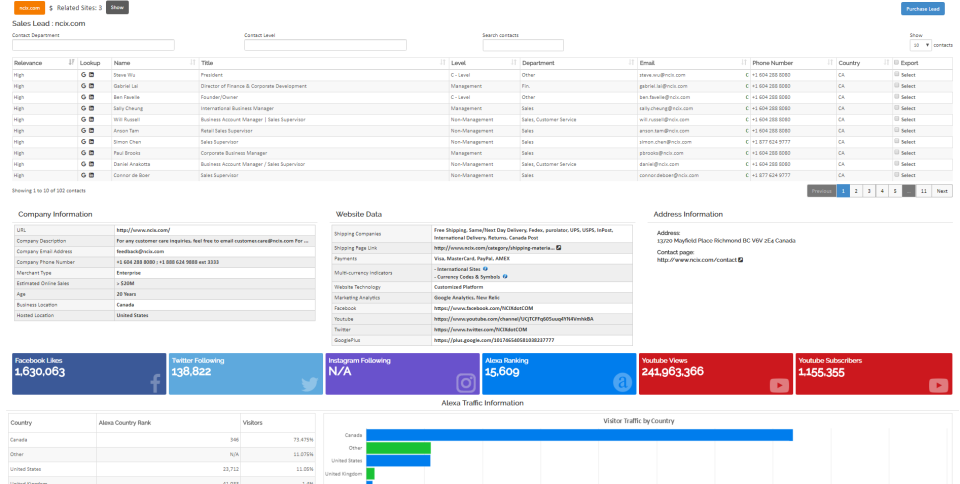The image size is (960, 484).
Task: Open LinkedIn lookup for Paul Brooks
Action: click(x=91, y=153)
